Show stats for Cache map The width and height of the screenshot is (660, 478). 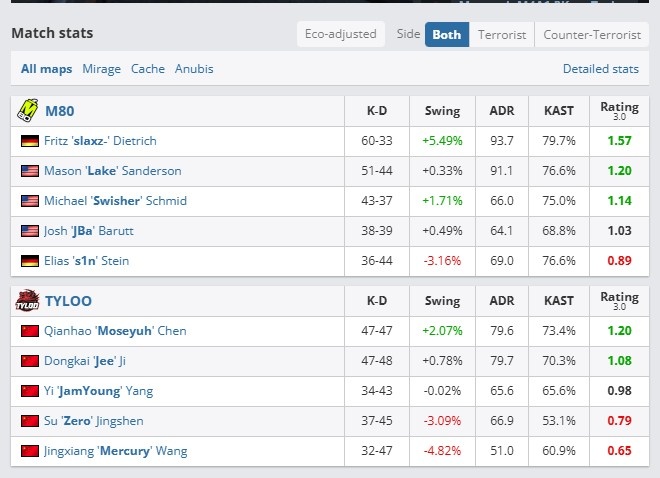pyautogui.click(x=148, y=69)
